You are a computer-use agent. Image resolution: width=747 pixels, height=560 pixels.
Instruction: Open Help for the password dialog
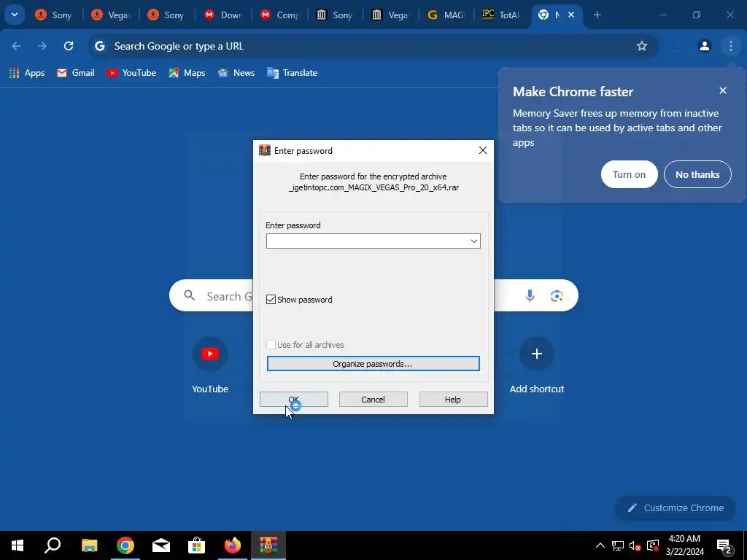click(x=453, y=400)
